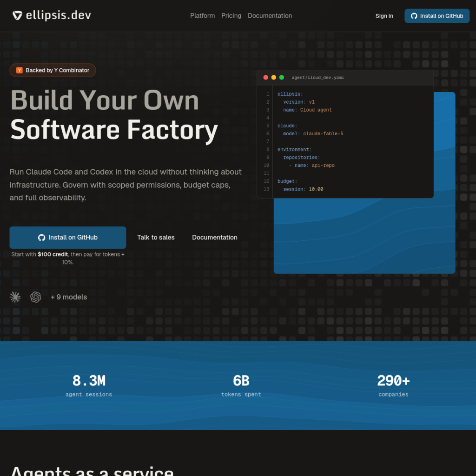Click the header Install on GitHub button

pos(437,16)
